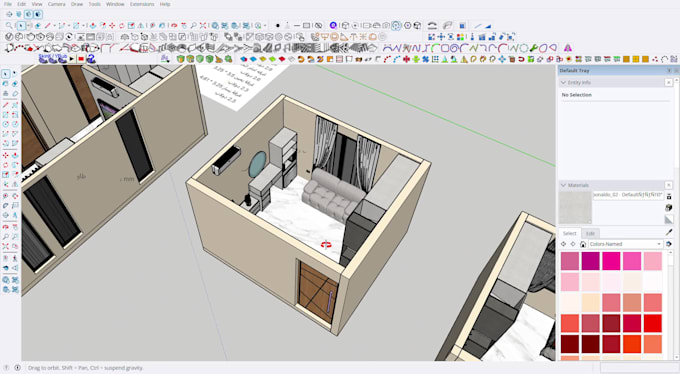Click the gray current material preview thumbnail
The height and width of the screenshot is (374, 680).
[575, 208]
